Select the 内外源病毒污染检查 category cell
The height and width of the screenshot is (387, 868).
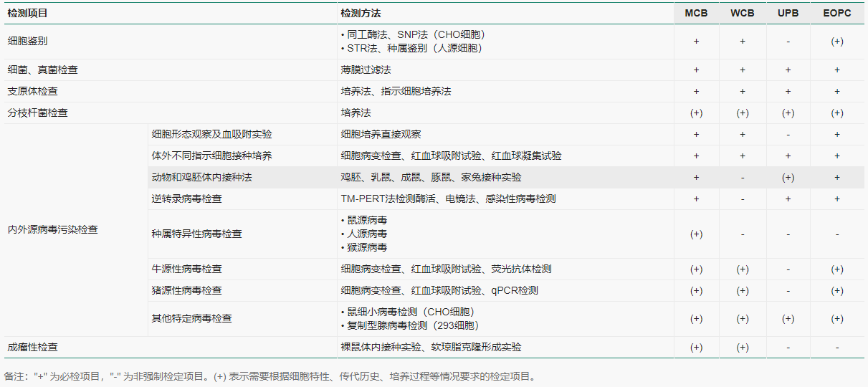click(52, 230)
